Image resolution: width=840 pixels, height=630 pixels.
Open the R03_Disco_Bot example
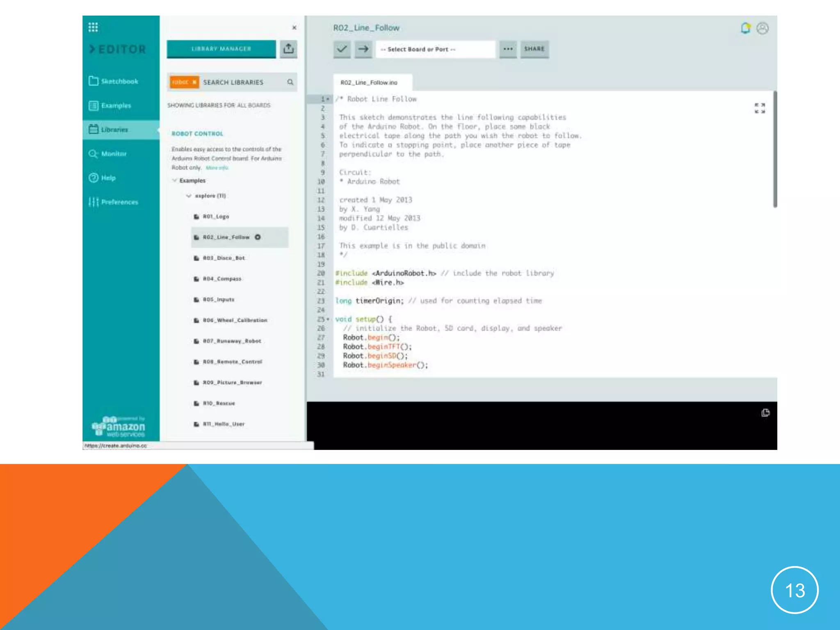coord(224,258)
